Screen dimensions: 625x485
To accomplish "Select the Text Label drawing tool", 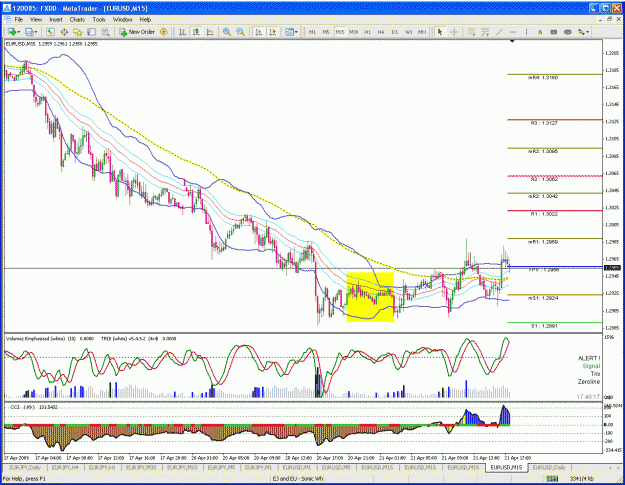I will 554,32.
